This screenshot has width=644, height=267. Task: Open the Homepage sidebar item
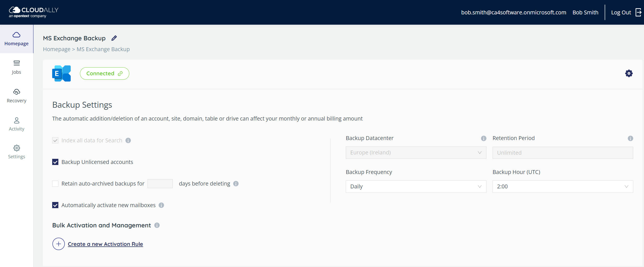pos(16,39)
